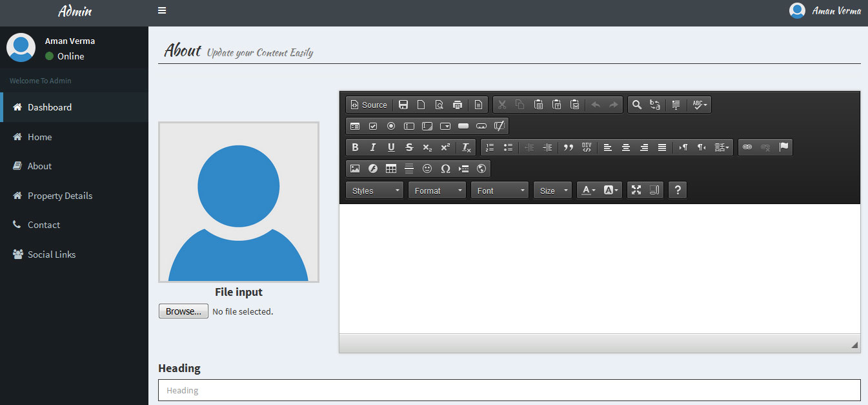Viewport: 868px width, 405px height.
Task: Insert an image with the Image icon
Action: click(355, 169)
